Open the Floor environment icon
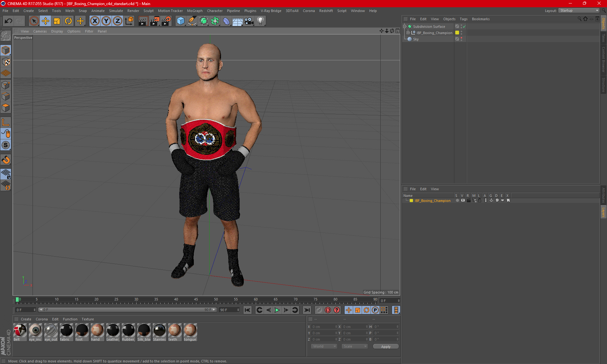 [x=238, y=21]
